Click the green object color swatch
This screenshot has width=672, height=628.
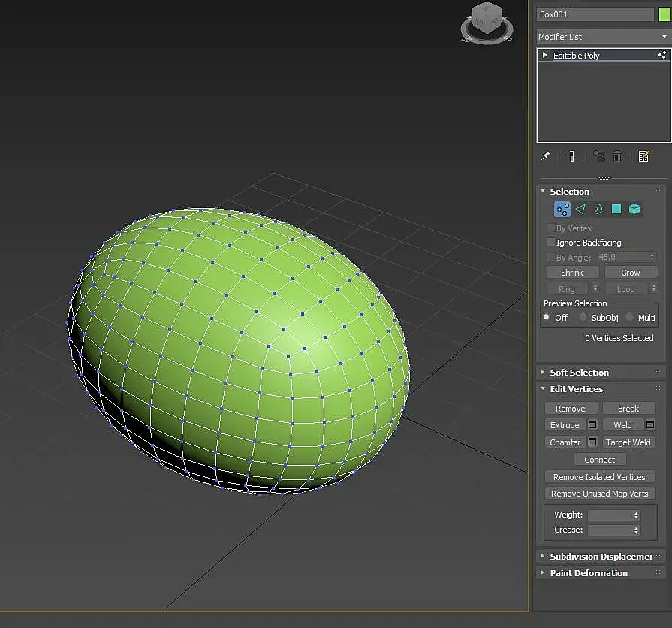click(664, 14)
